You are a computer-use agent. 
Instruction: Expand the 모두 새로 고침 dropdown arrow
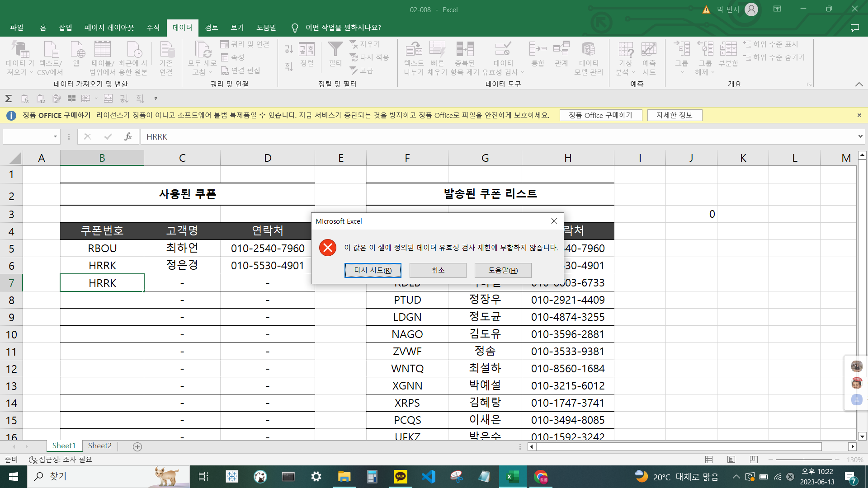(210, 72)
